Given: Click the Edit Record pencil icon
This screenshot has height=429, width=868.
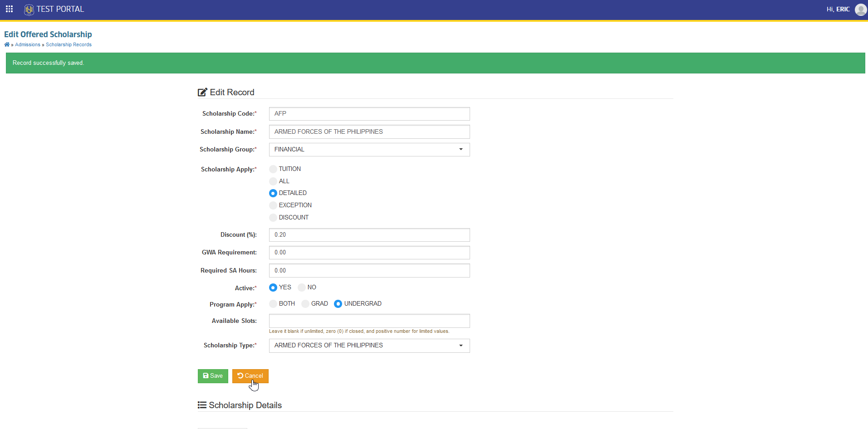Looking at the screenshot, I should [x=202, y=93].
